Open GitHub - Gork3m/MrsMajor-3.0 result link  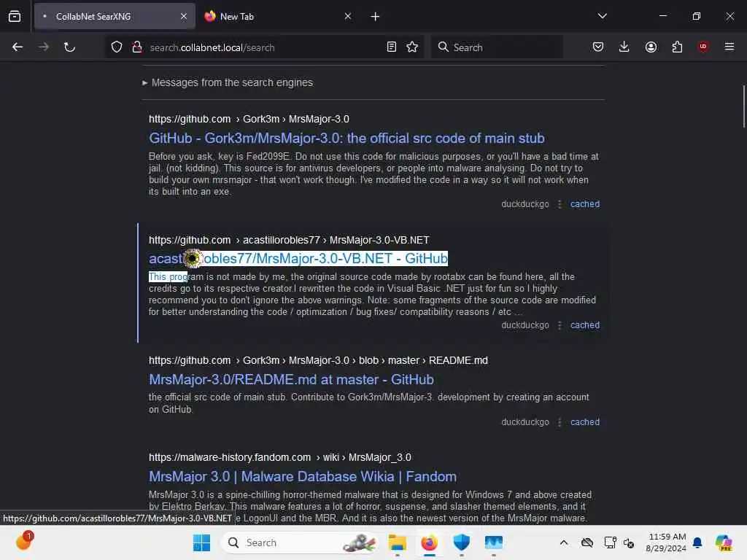point(347,138)
